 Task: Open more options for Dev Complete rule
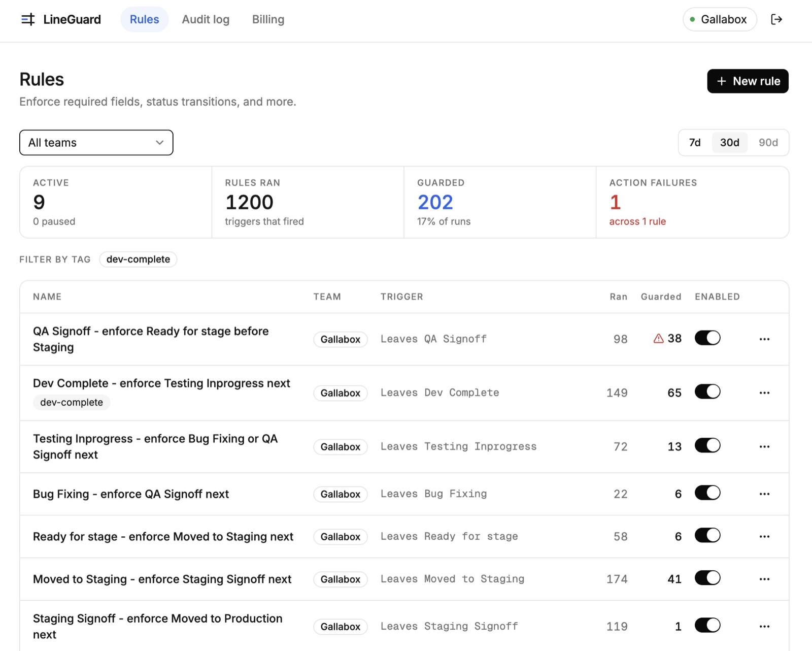765,393
